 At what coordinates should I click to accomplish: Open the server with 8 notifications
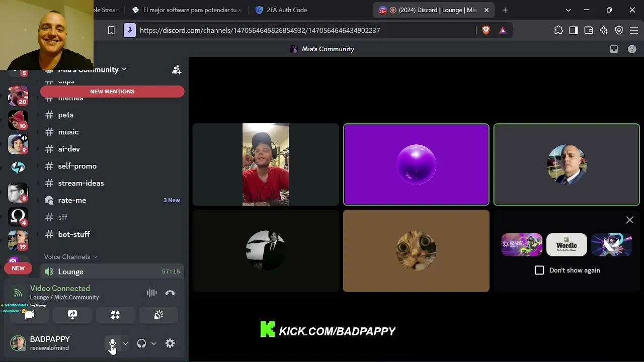[18, 192]
